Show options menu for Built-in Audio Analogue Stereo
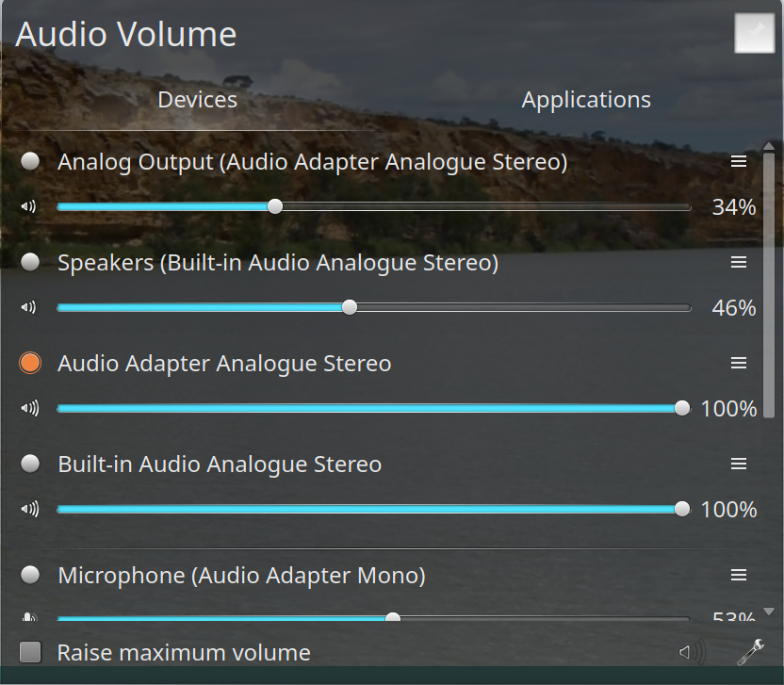Image resolution: width=784 pixels, height=685 pixels. pyautogui.click(x=739, y=464)
